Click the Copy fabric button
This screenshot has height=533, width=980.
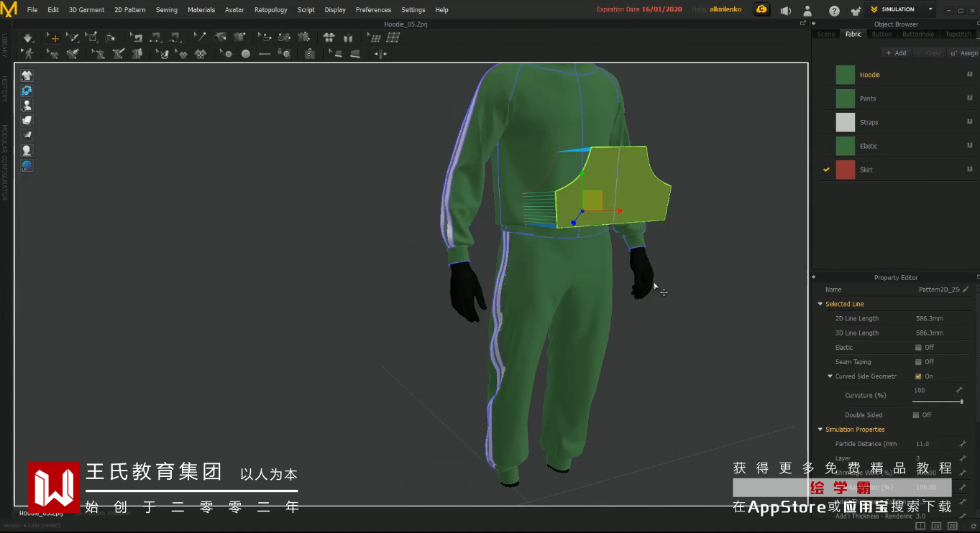[x=929, y=53]
